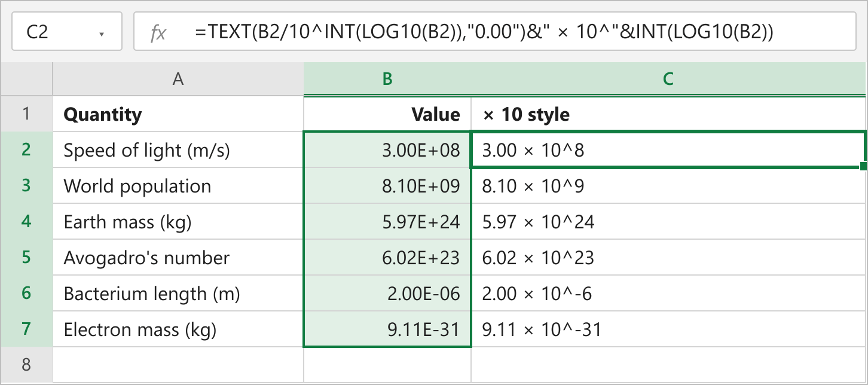Click cell showing 3.00 × 10^8
The height and width of the screenshot is (385, 868).
tap(668, 149)
